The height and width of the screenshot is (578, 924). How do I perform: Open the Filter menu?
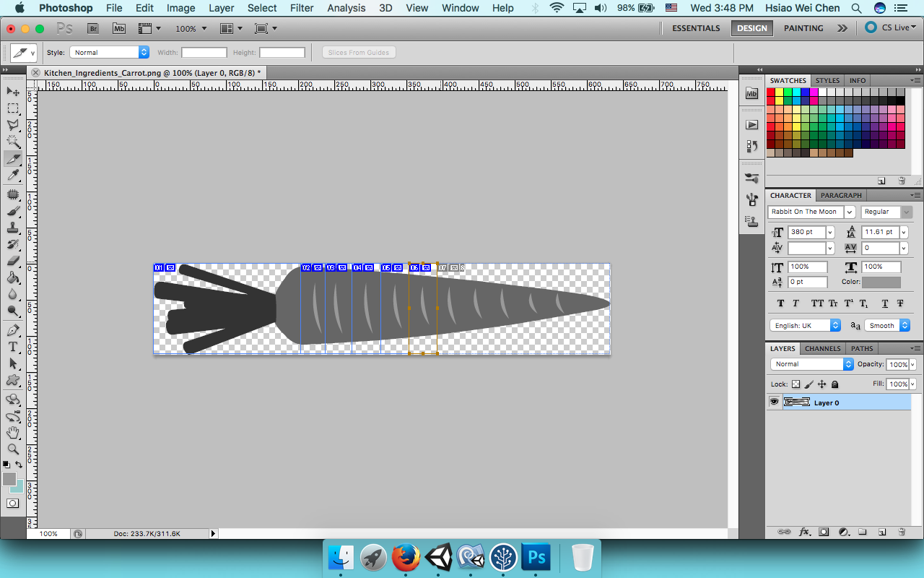coord(301,8)
